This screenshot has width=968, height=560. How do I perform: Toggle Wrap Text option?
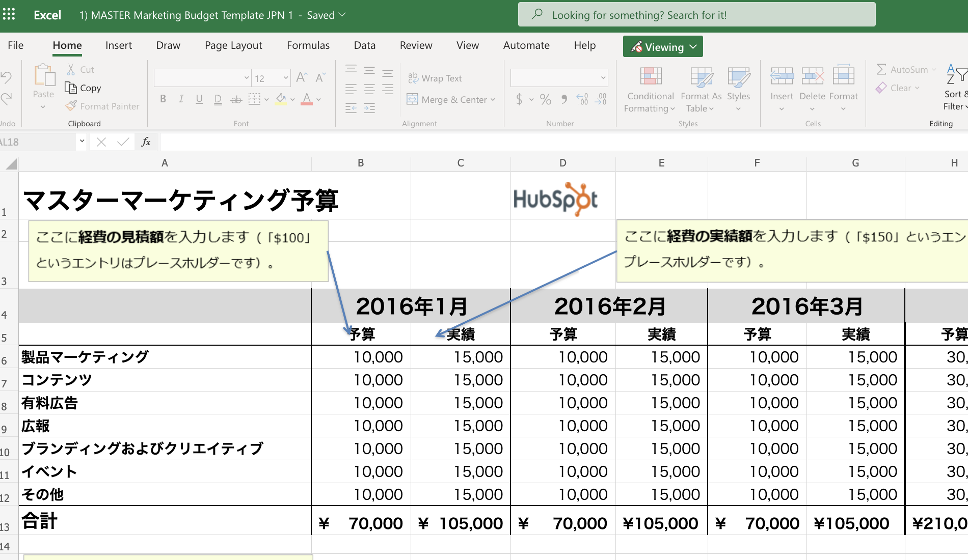click(435, 78)
